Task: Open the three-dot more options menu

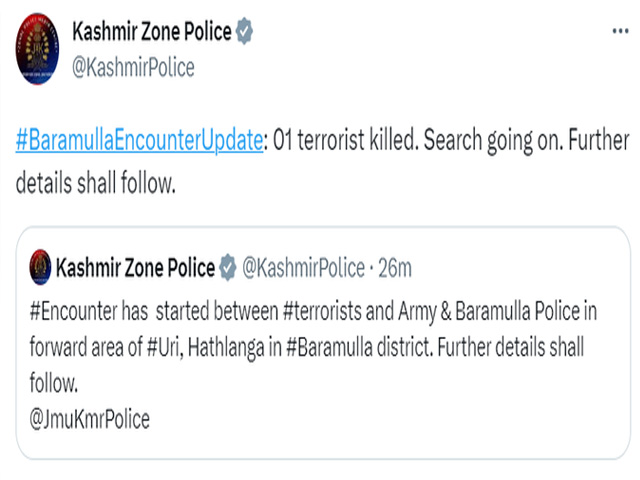Action: coord(620,31)
